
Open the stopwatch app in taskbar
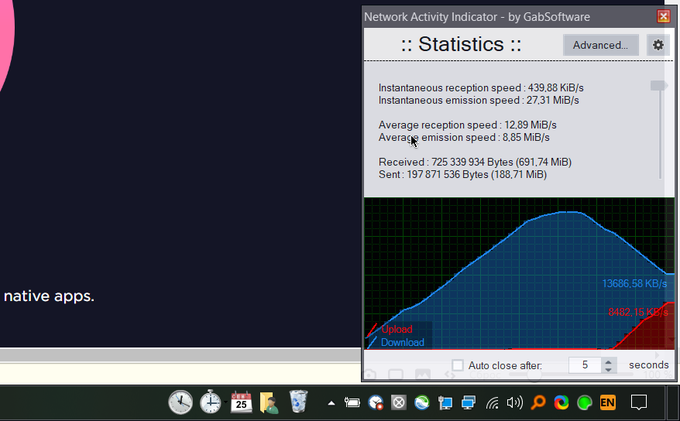(211, 402)
